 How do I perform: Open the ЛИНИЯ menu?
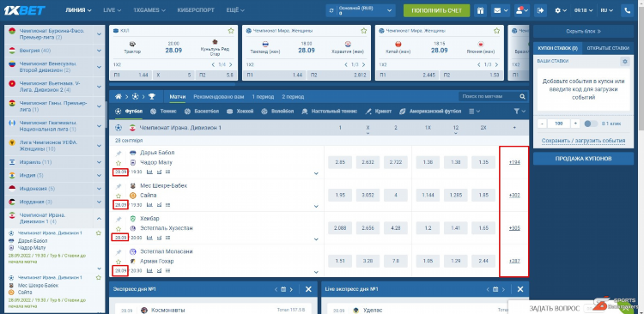(x=78, y=10)
